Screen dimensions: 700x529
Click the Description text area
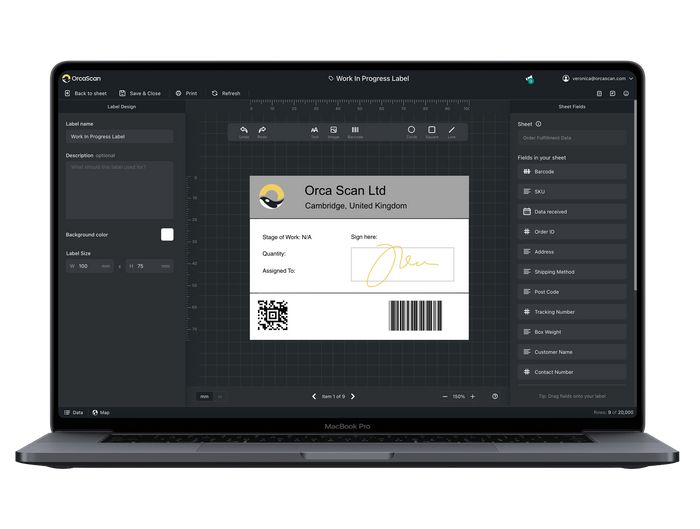[x=120, y=190]
